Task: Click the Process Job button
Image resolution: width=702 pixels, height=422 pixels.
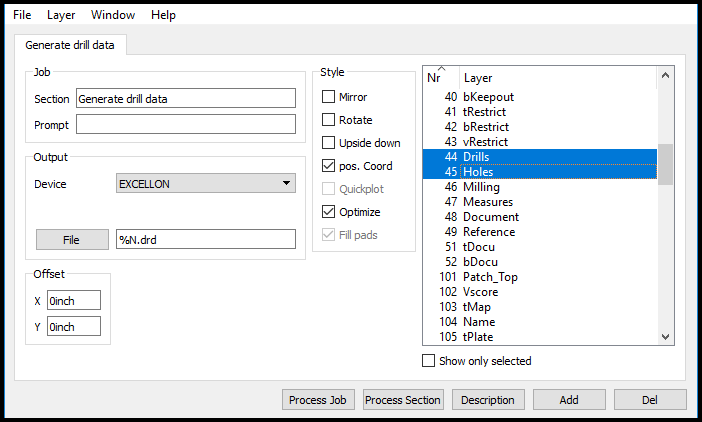Action: pyautogui.click(x=318, y=400)
